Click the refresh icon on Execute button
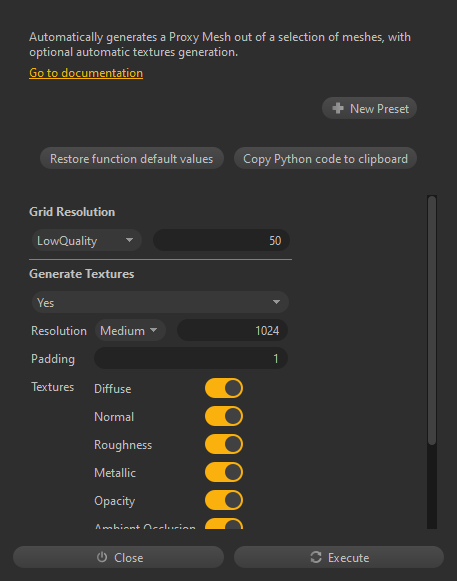 316,557
